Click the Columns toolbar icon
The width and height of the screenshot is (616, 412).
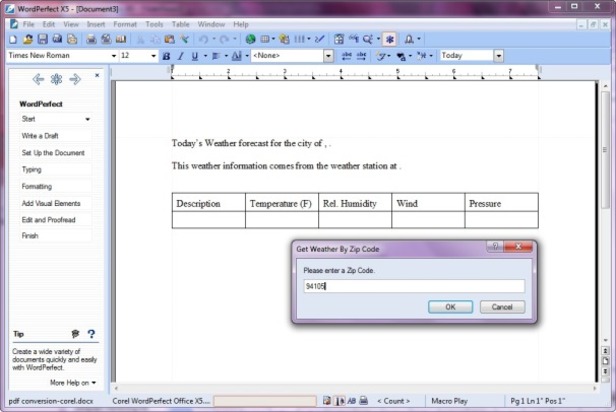point(299,39)
